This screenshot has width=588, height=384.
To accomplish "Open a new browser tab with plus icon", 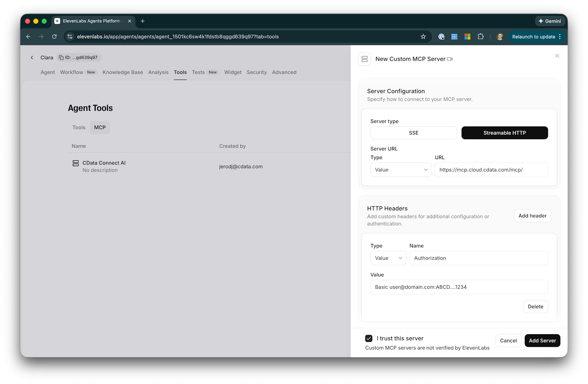I will point(143,21).
